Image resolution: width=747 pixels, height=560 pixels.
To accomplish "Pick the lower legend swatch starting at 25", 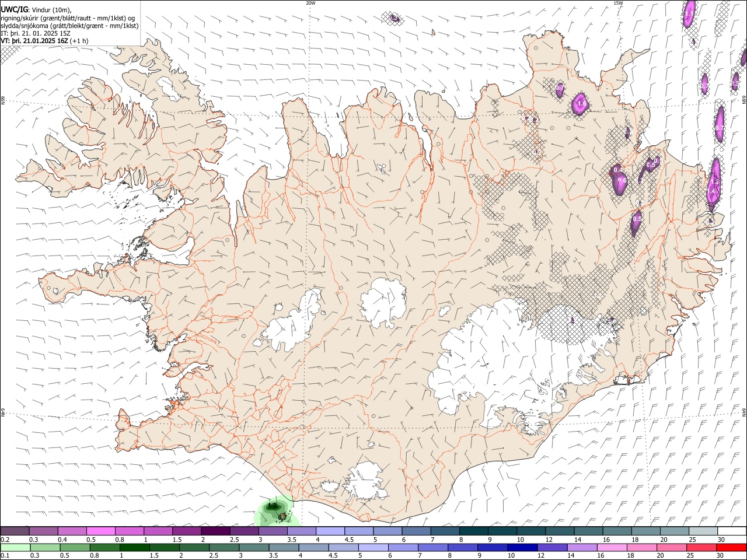I will [701, 548].
